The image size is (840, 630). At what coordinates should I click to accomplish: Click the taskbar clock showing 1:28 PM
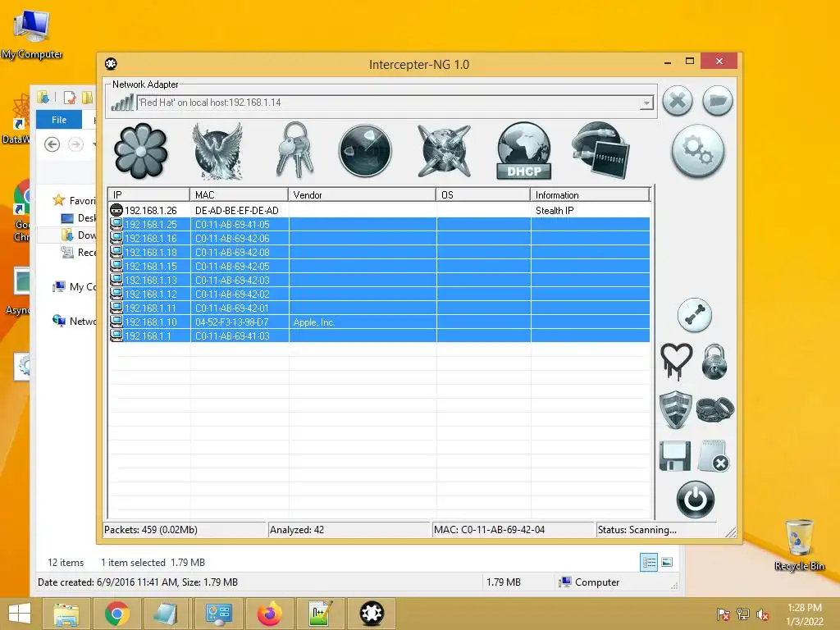pos(805,614)
